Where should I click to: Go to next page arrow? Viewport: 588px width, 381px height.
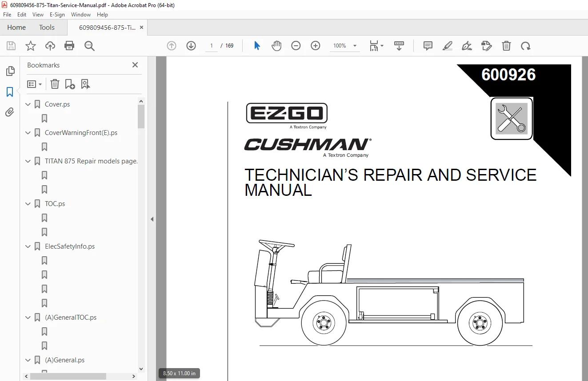(x=191, y=46)
